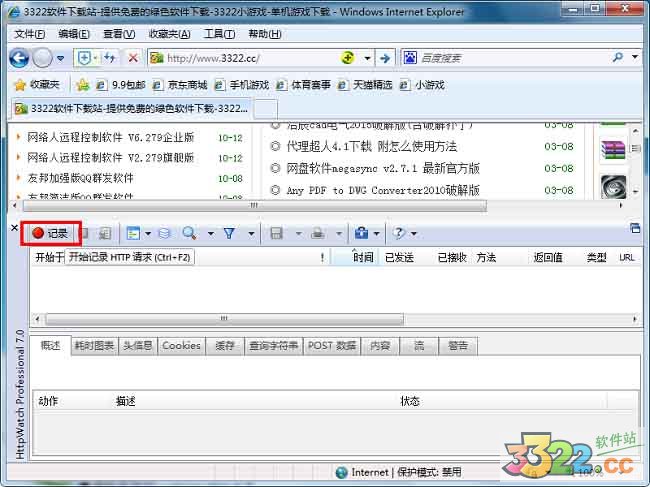
Task: Open the 收藏夹 favorites star button
Action: point(37,85)
